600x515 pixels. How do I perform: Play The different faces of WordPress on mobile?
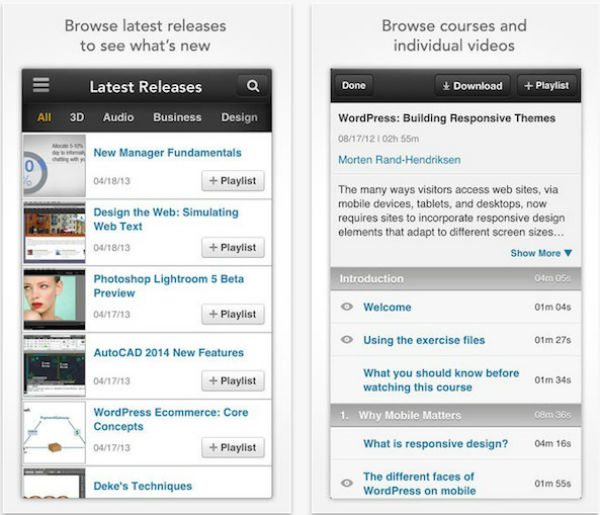point(420,484)
